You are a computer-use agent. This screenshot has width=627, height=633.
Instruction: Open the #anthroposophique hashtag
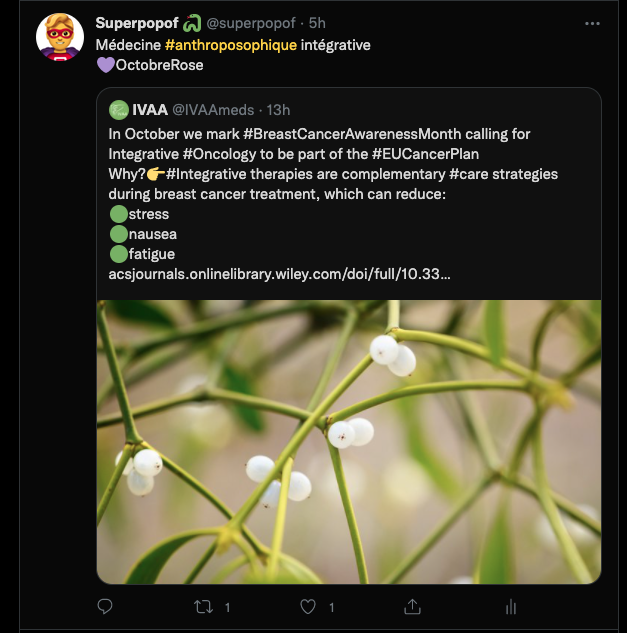(231, 46)
